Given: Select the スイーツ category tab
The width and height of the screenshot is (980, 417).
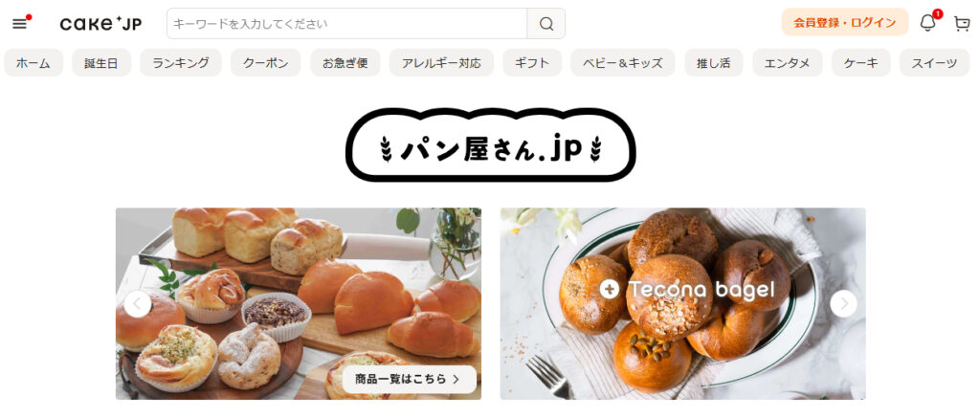Looking at the screenshot, I should pos(934,62).
